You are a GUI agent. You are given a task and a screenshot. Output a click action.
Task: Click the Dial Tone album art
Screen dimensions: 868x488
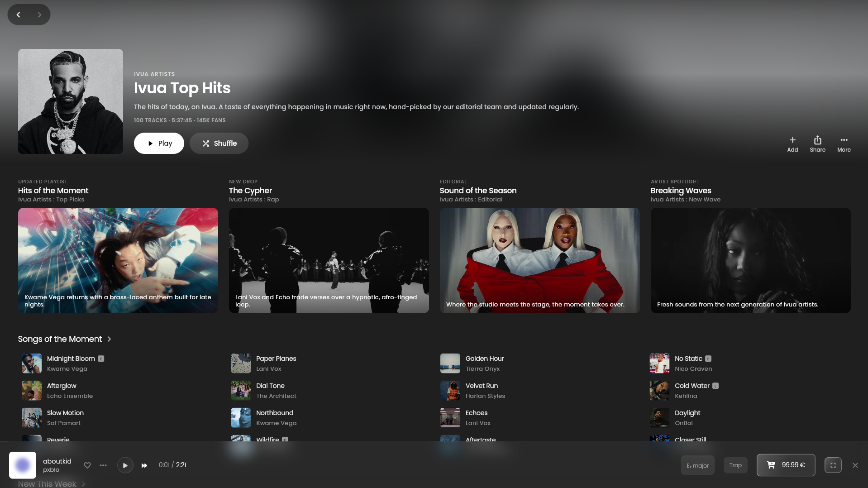[241, 391]
